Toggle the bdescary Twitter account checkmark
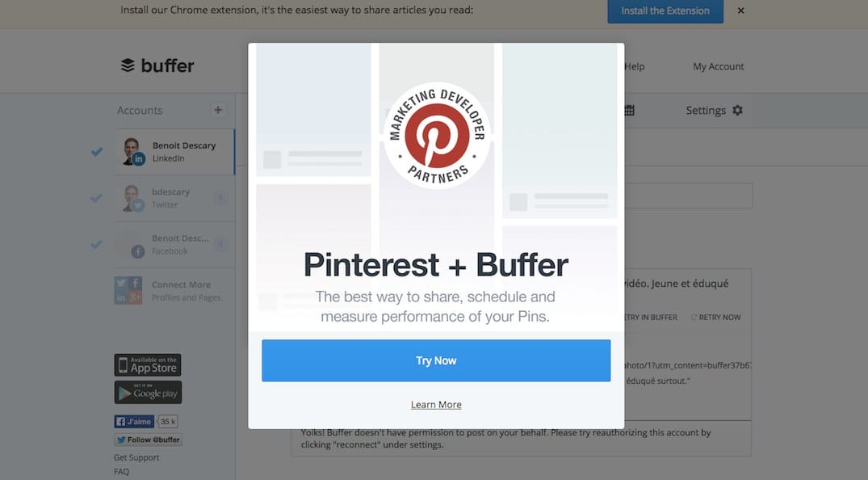The height and width of the screenshot is (480, 868). point(97,198)
